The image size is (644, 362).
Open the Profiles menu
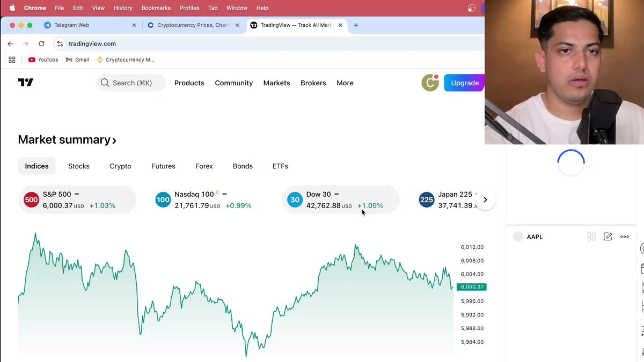pos(189,8)
